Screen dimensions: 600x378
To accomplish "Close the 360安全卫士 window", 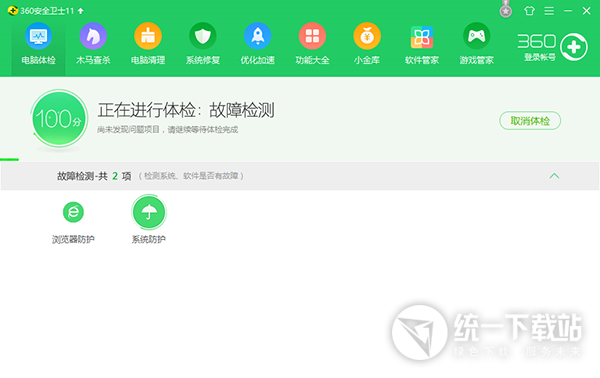I will [586, 11].
